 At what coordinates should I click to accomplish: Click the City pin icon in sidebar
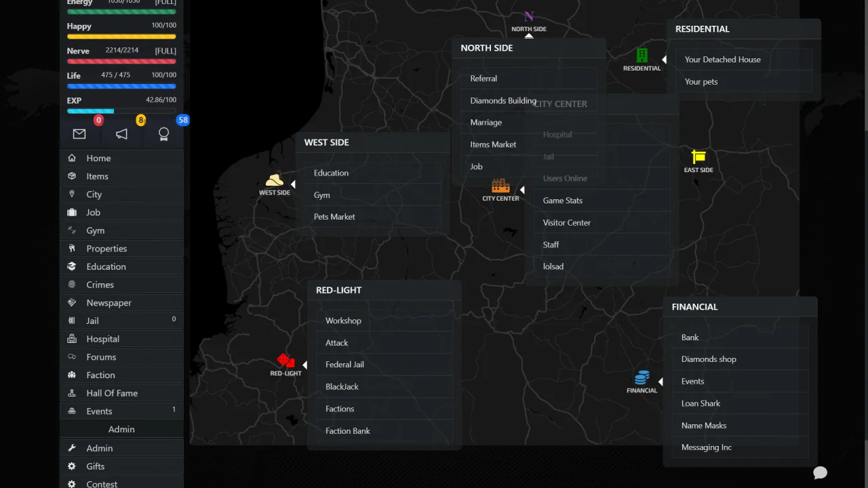click(72, 194)
